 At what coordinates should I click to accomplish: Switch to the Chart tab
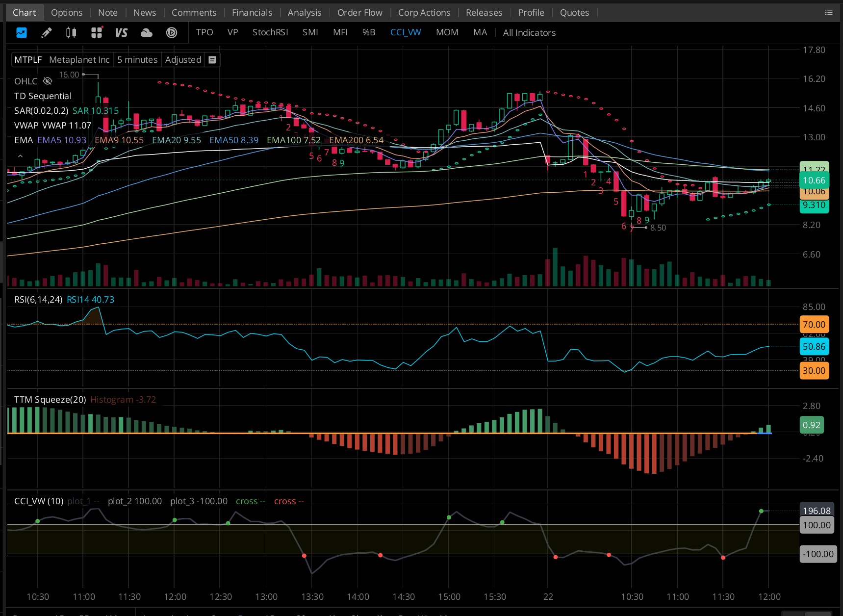pos(25,13)
